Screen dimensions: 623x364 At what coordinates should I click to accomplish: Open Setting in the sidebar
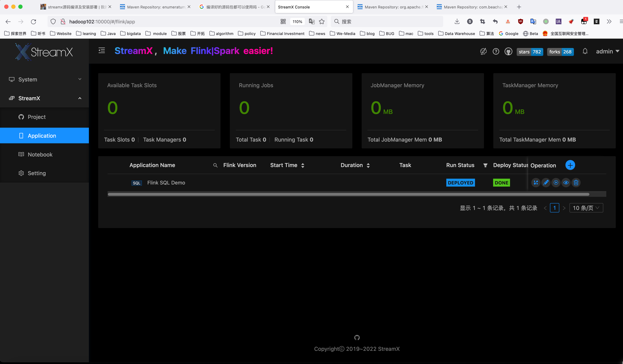(45, 173)
